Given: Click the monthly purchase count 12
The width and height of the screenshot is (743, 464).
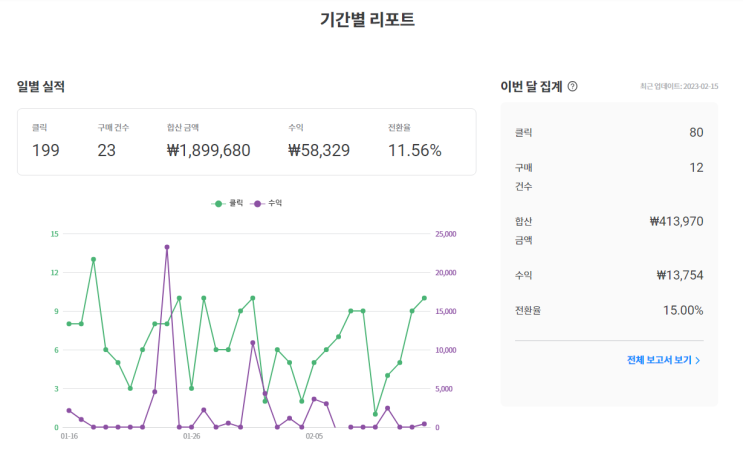Looking at the screenshot, I should click(696, 167).
